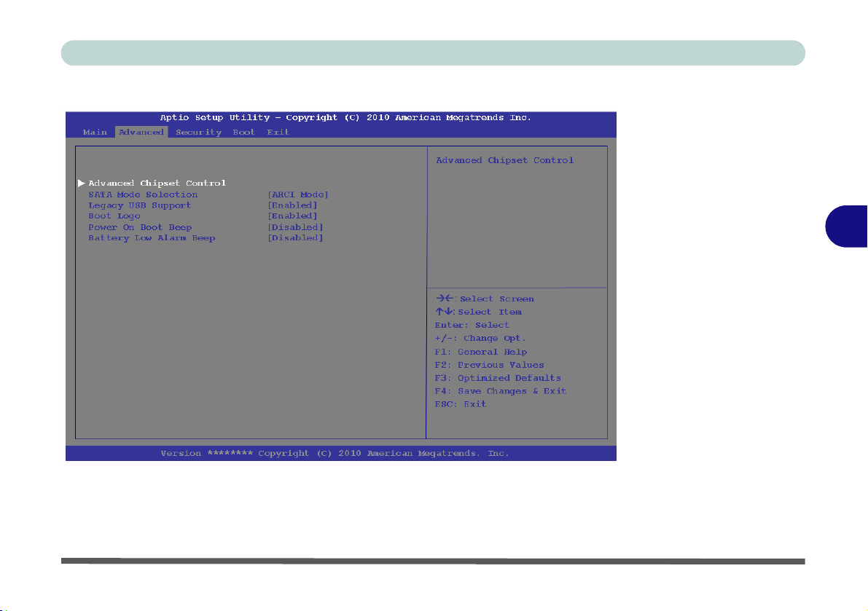The image size is (868, 611).
Task: Click the Enter: Select hint
Action: (x=472, y=325)
